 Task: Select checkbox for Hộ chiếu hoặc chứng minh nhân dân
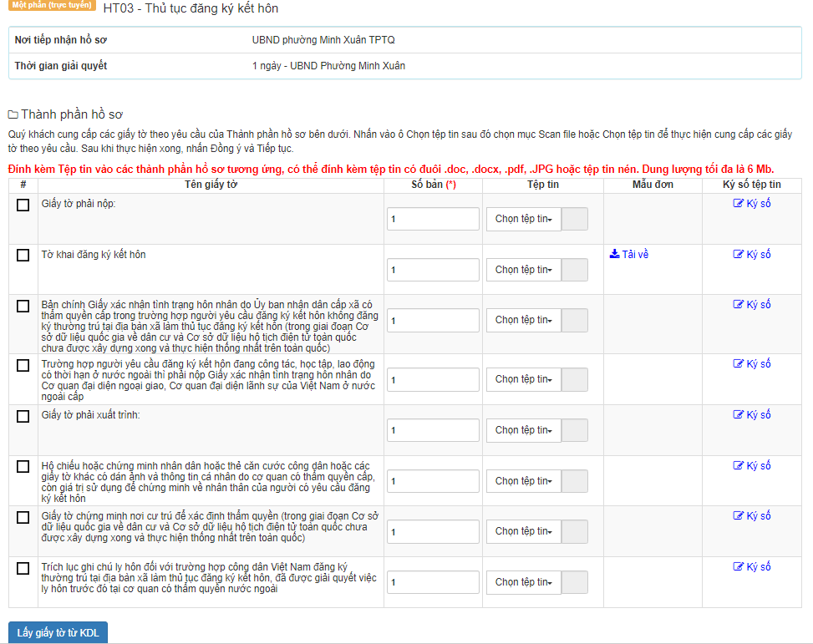tap(23, 466)
